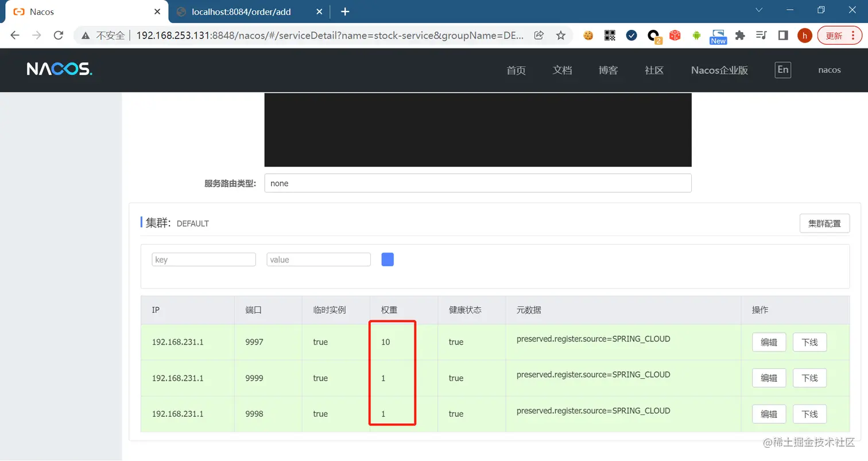The height and width of the screenshot is (461, 868).
Task: Click the NACOS logo
Action: pos(59,69)
